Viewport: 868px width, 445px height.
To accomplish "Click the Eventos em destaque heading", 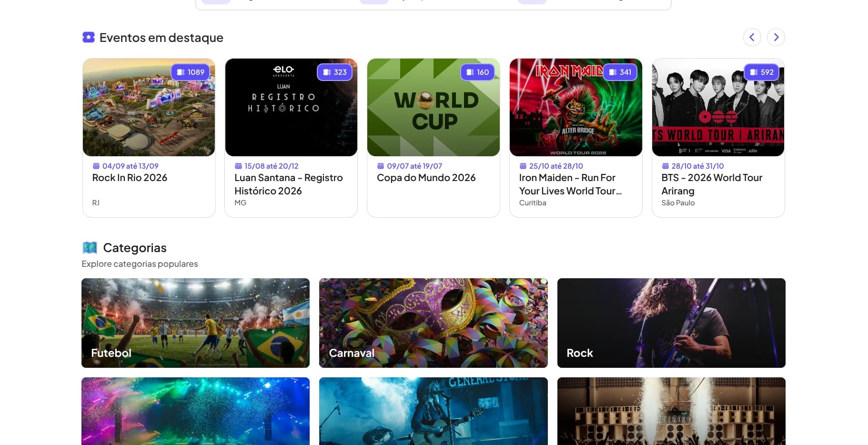I will [x=161, y=38].
